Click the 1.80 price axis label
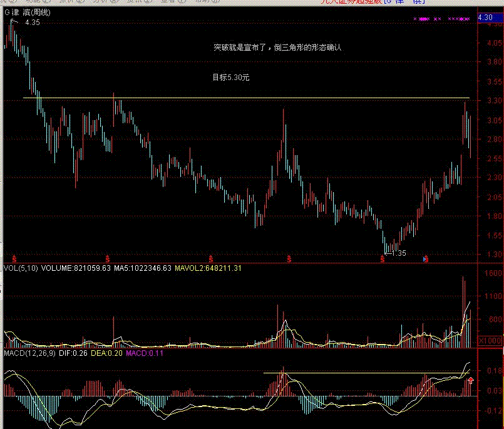Viewport: 504px width, 429px height. pos(495,216)
